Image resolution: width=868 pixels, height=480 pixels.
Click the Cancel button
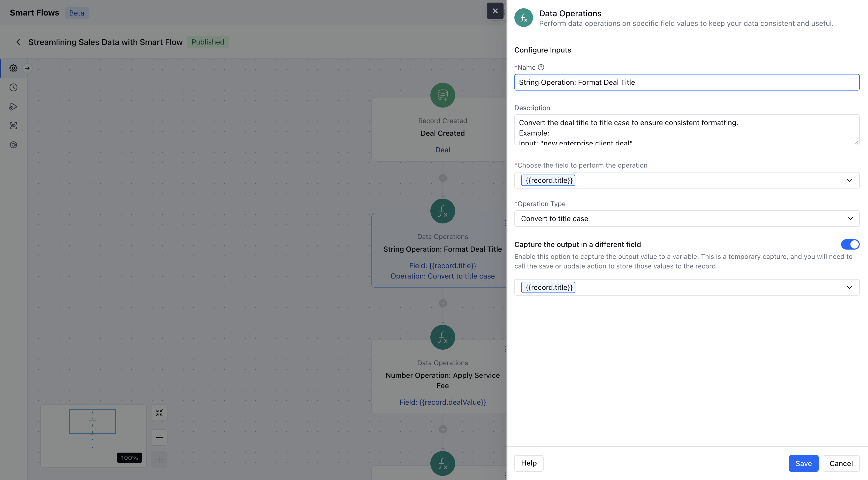pyautogui.click(x=841, y=463)
